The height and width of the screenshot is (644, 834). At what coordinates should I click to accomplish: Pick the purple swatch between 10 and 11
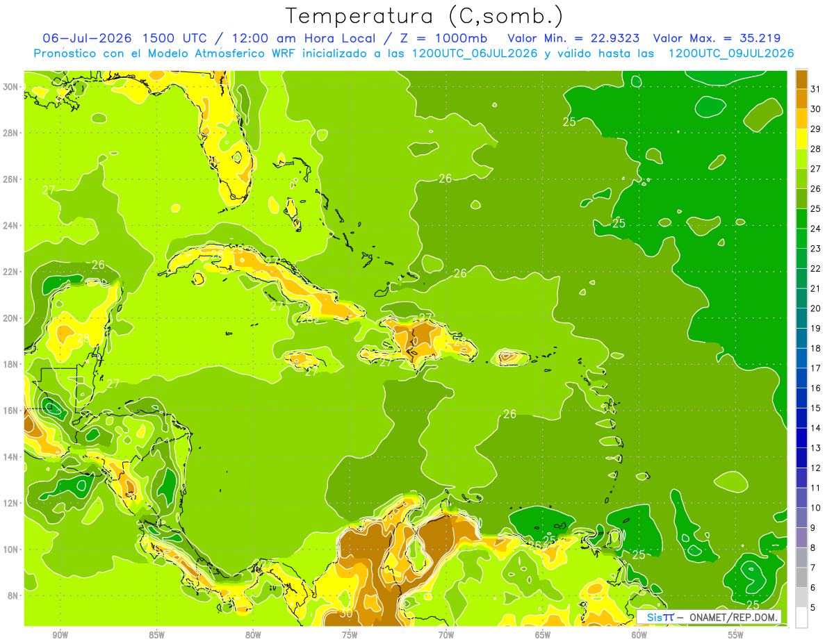coord(801,498)
